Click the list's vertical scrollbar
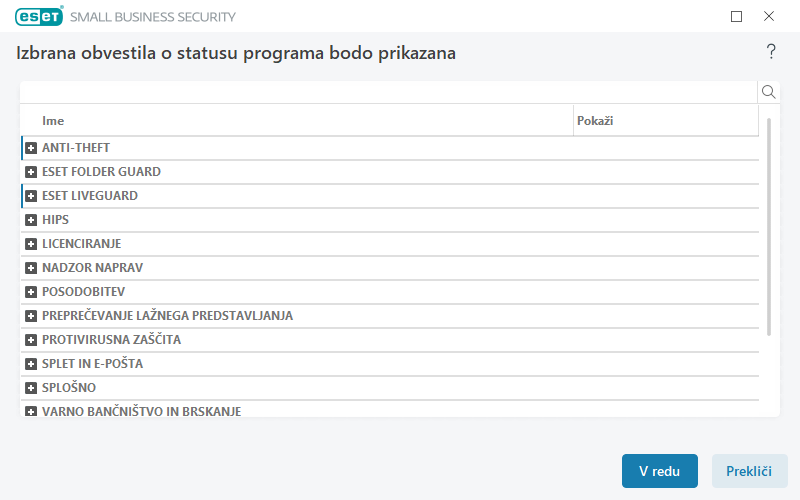The image size is (800, 500). 769,227
